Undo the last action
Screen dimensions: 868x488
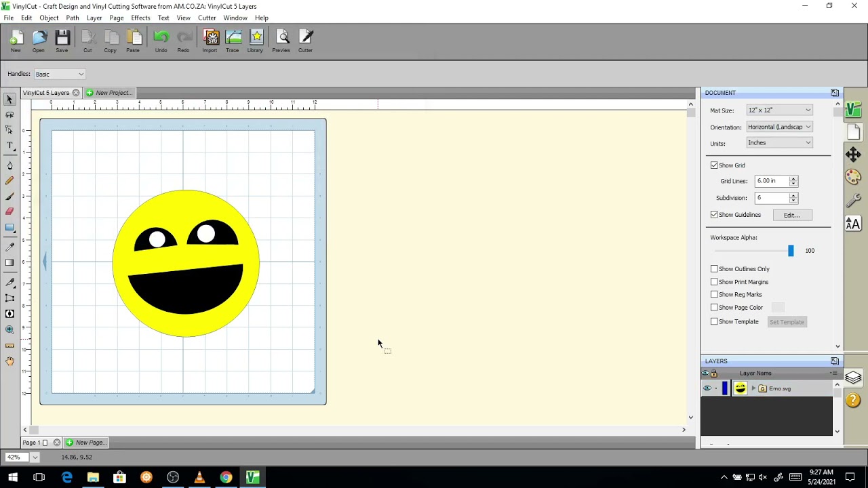[x=161, y=41]
